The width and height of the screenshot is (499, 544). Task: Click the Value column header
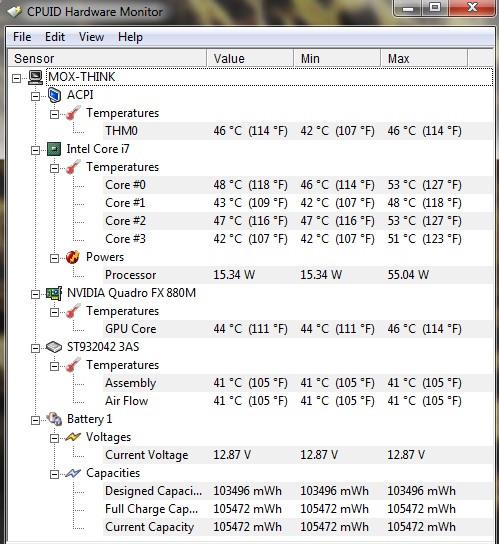click(250, 58)
